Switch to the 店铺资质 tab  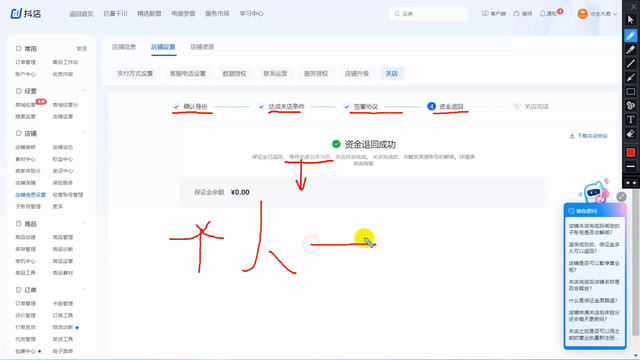[202, 47]
